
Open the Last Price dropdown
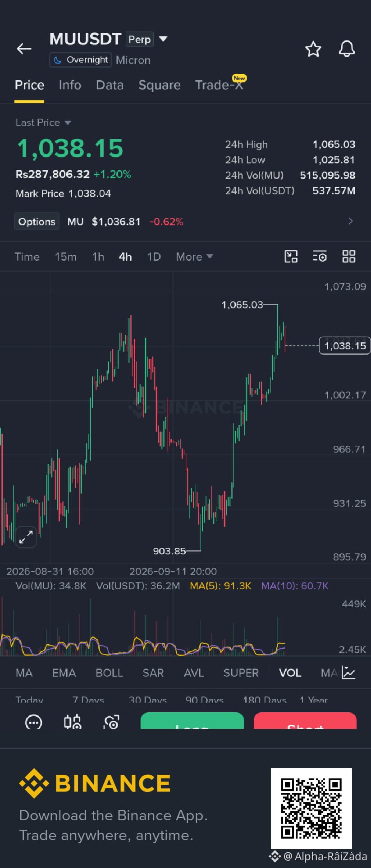click(x=43, y=122)
